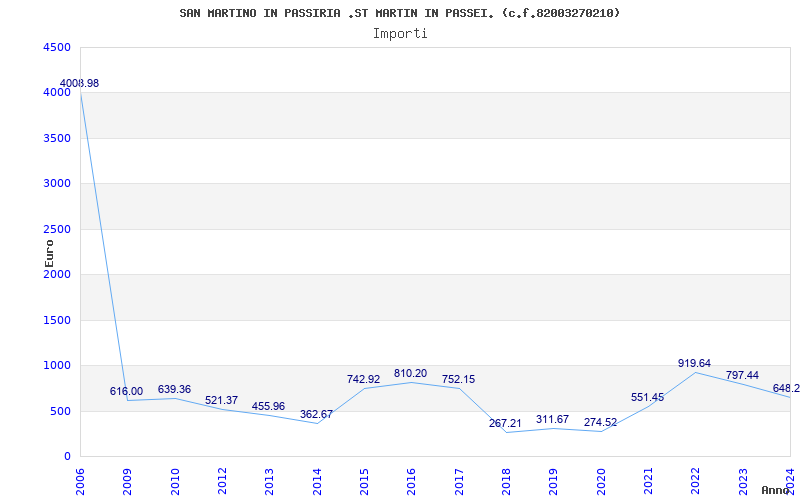Click the 1000 y-axis tick
Image resolution: width=800 pixels, height=500 pixels.
tap(56, 366)
